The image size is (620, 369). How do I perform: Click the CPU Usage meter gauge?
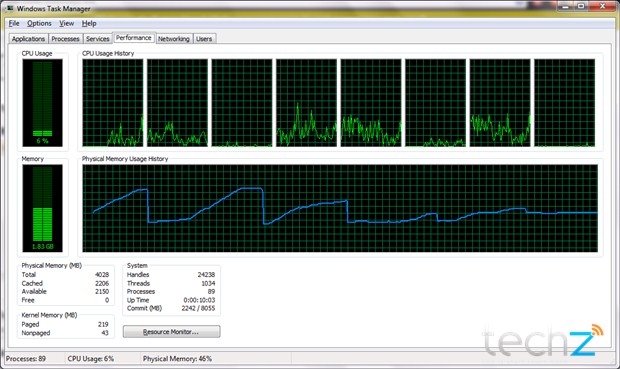[x=42, y=103]
